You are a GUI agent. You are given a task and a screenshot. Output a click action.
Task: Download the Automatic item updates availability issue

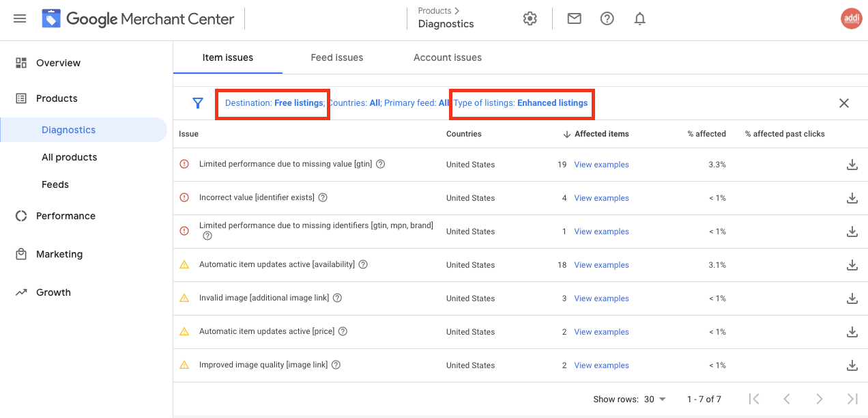coord(852,265)
